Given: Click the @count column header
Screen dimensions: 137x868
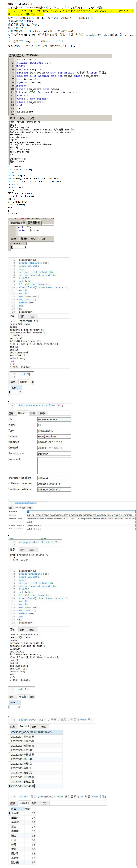Looking at the screenshot, I should pyautogui.click(x=20, y=243).
